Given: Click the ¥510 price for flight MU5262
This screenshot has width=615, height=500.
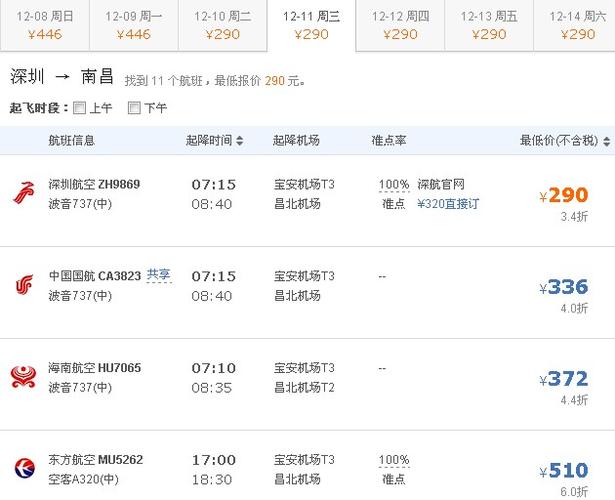Looking at the screenshot, I should [x=564, y=471].
